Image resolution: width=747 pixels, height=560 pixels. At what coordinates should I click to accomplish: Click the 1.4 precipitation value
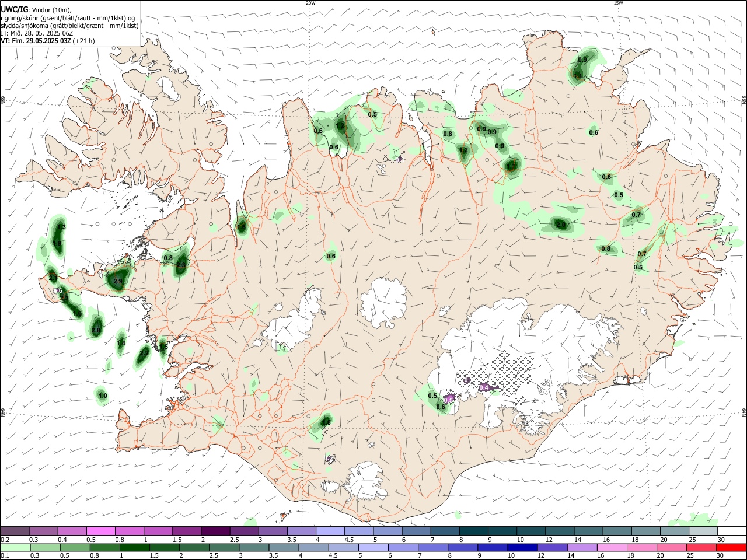121,344
